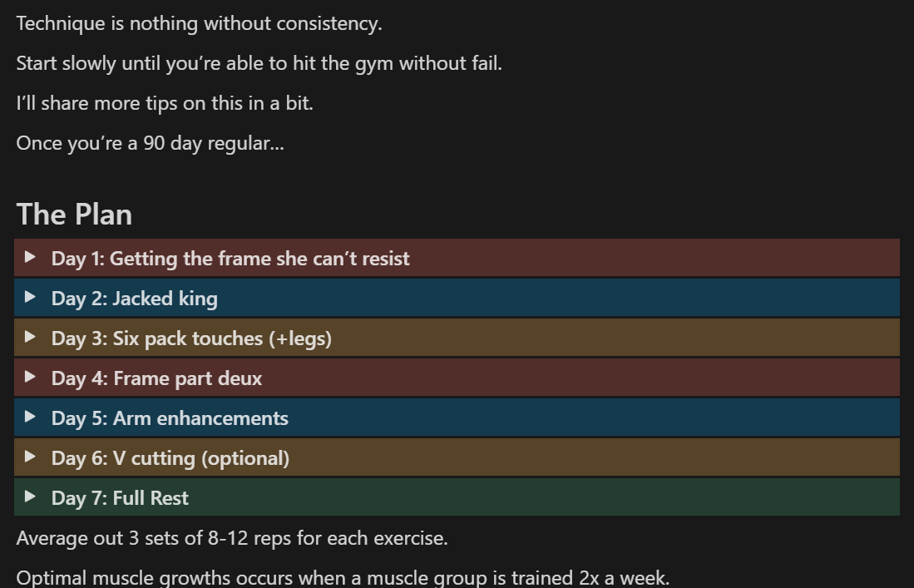Click the 'Day 7: Full Rest' text
This screenshot has height=588, width=914.
[x=120, y=498]
